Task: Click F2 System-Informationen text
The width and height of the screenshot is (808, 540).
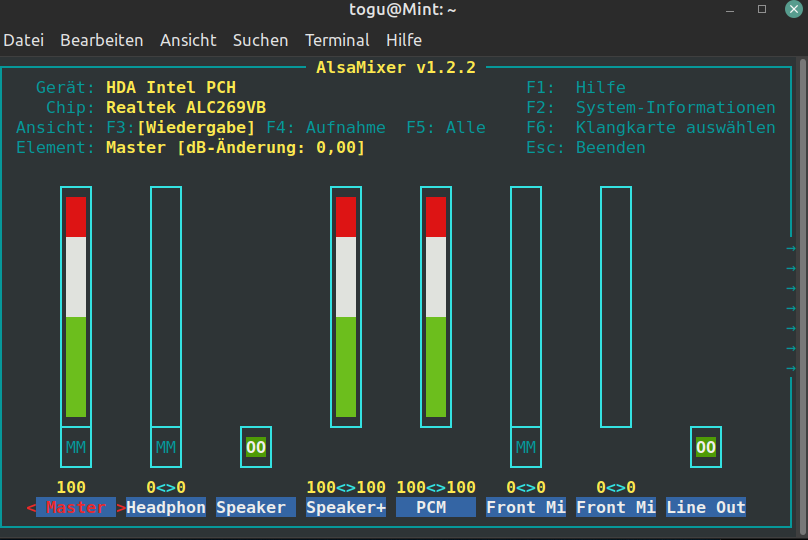Action: pyautogui.click(x=651, y=107)
